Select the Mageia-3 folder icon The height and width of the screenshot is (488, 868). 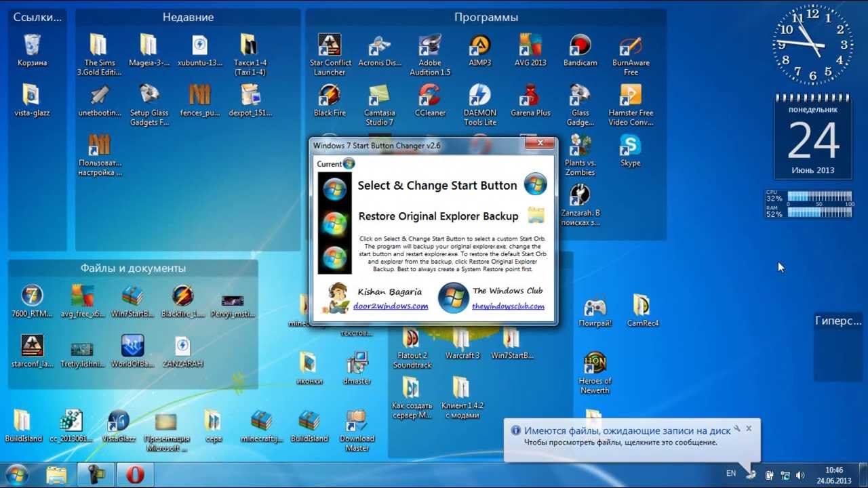pos(149,51)
